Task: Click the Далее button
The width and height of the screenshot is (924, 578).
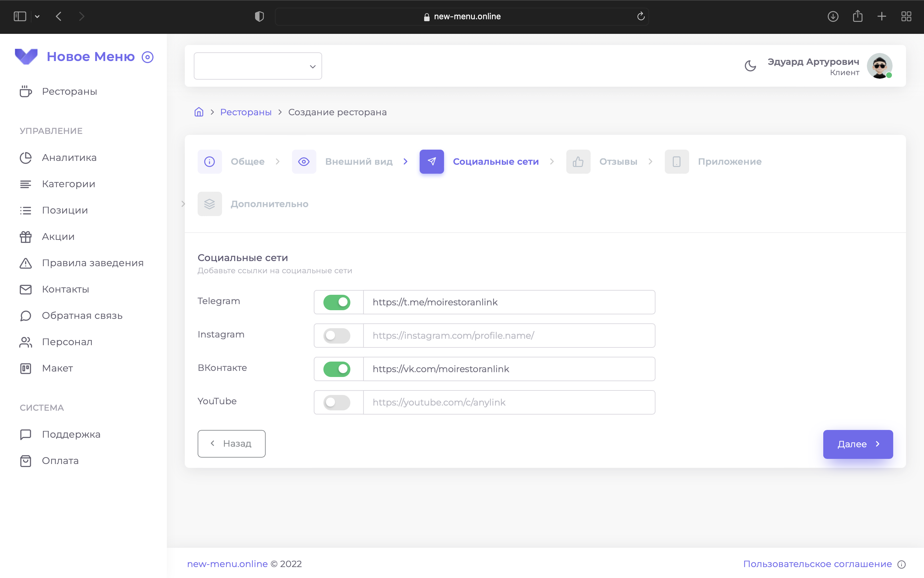Action: pos(858,444)
